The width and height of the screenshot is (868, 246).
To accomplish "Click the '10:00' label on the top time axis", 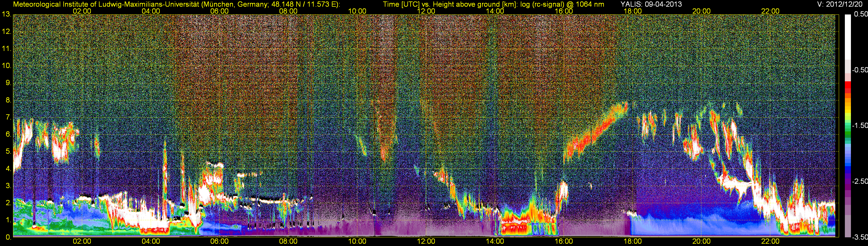I will pyautogui.click(x=357, y=11).
